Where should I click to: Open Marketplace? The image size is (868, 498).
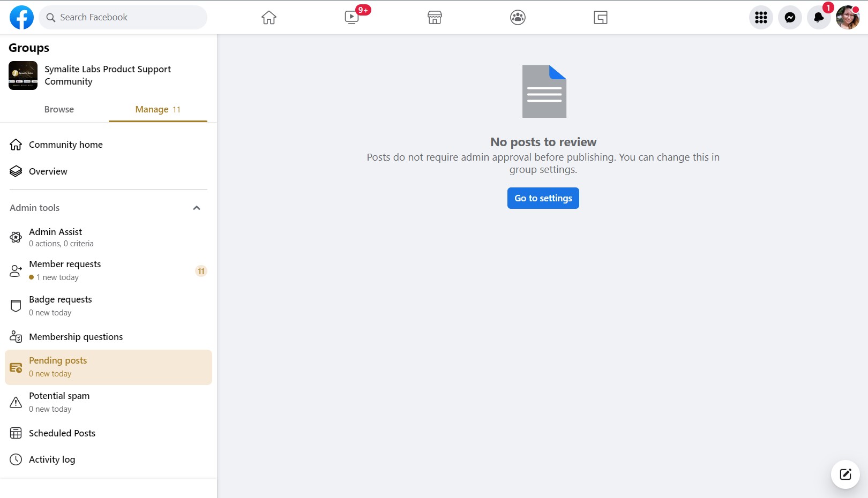tap(435, 17)
